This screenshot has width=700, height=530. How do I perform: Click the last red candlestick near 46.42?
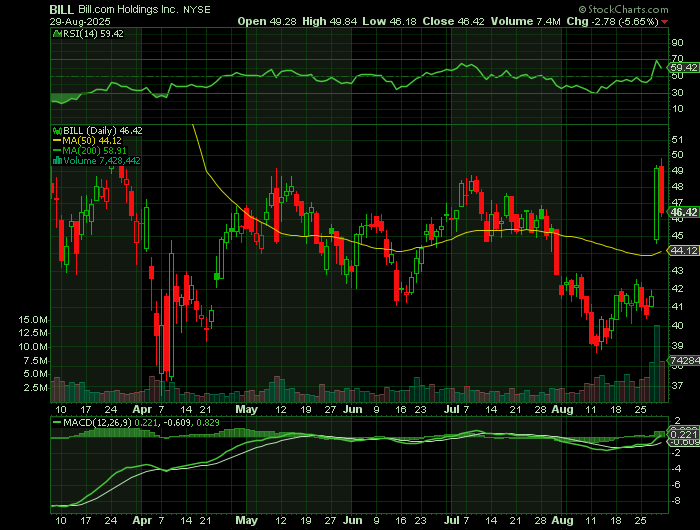coord(661,190)
